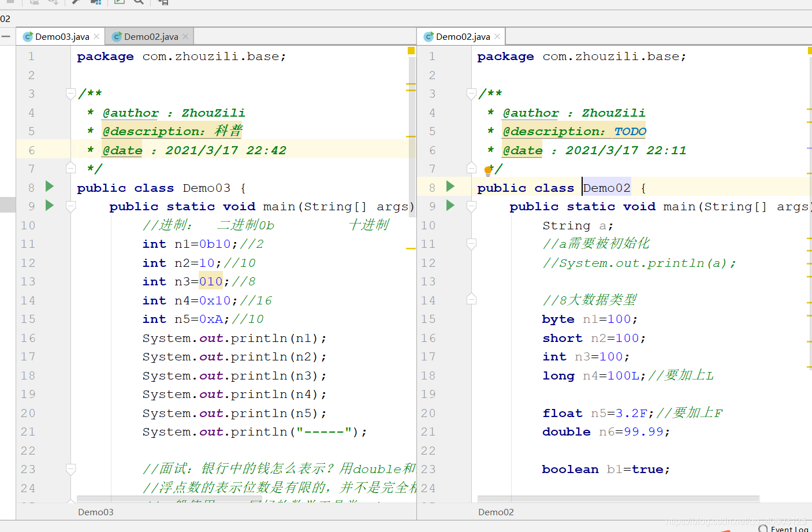This screenshot has height=532, width=812.
Task: Click horizontal scrollbar of Demo02 editor
Action: (618, 498)
